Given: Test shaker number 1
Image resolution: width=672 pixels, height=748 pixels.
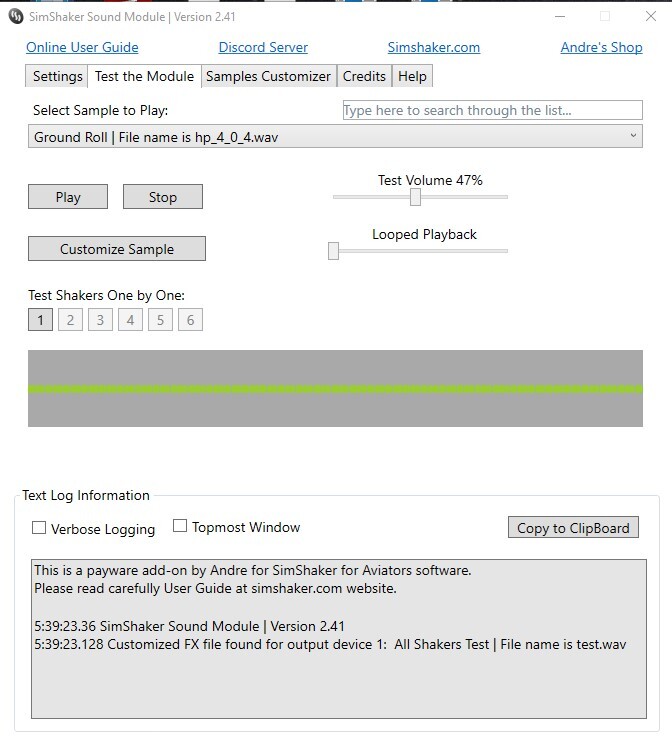Looking at the screenshot, I should click(41, 320).
